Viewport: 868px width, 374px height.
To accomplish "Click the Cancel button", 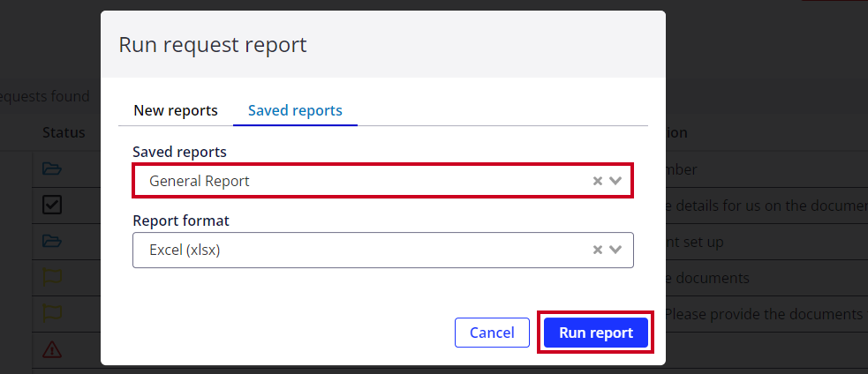I will [492, 333].
